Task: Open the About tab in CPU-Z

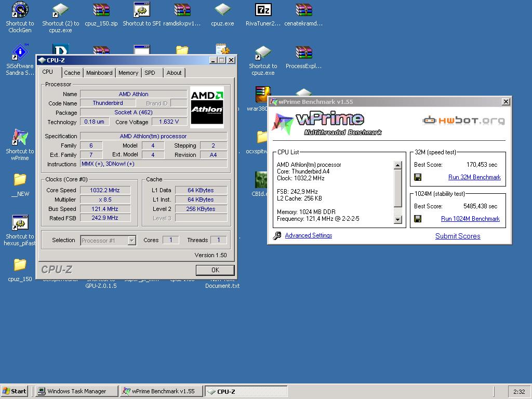Action: pos(174,73)
